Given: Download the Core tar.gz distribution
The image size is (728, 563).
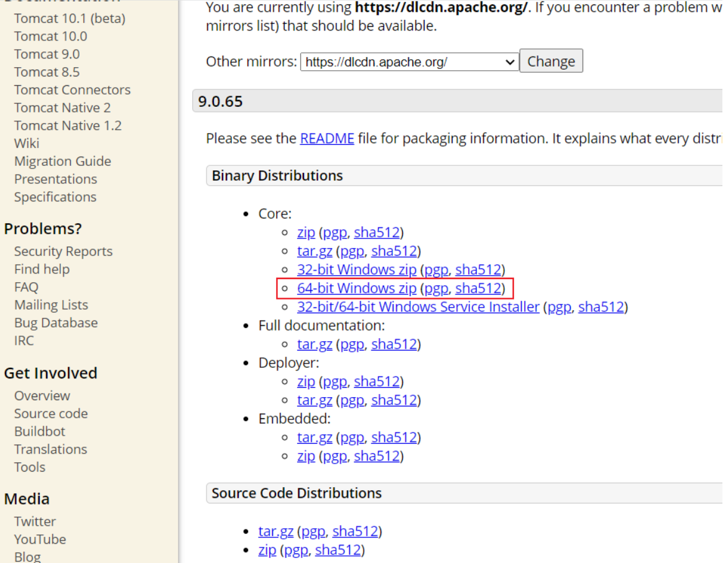Looking at the screenshot, I should pos(315,251).
